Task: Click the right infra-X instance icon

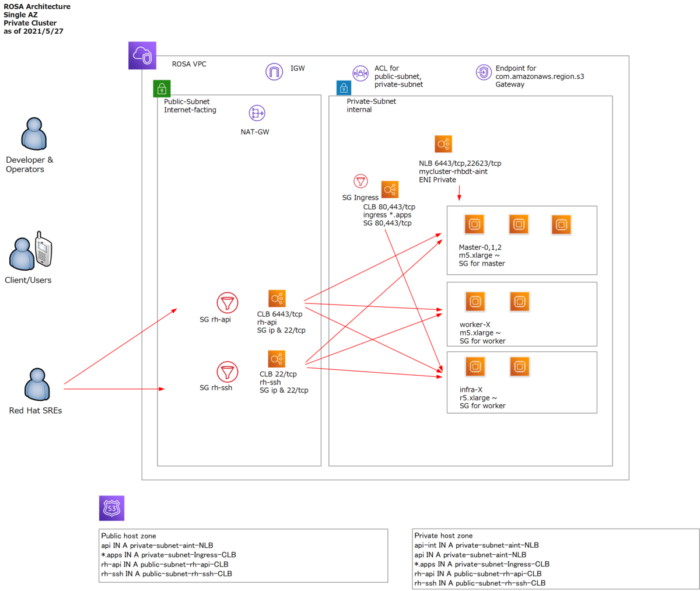Action: (x=519, y=367)
